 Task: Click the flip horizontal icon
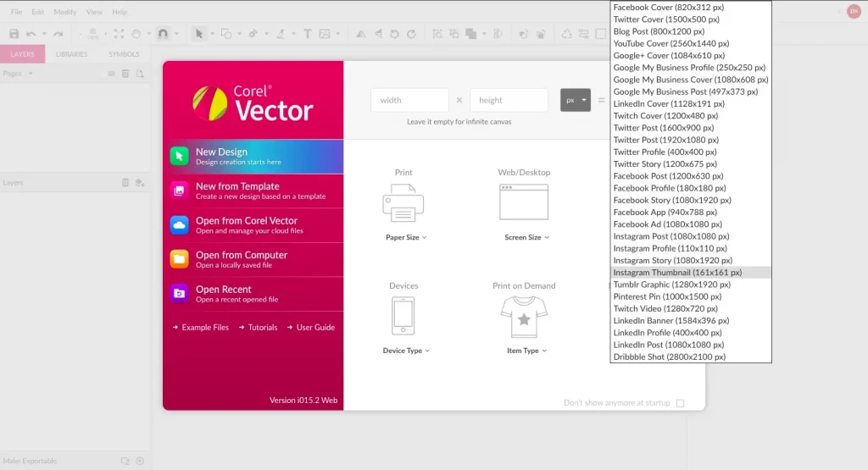[361, 34]
